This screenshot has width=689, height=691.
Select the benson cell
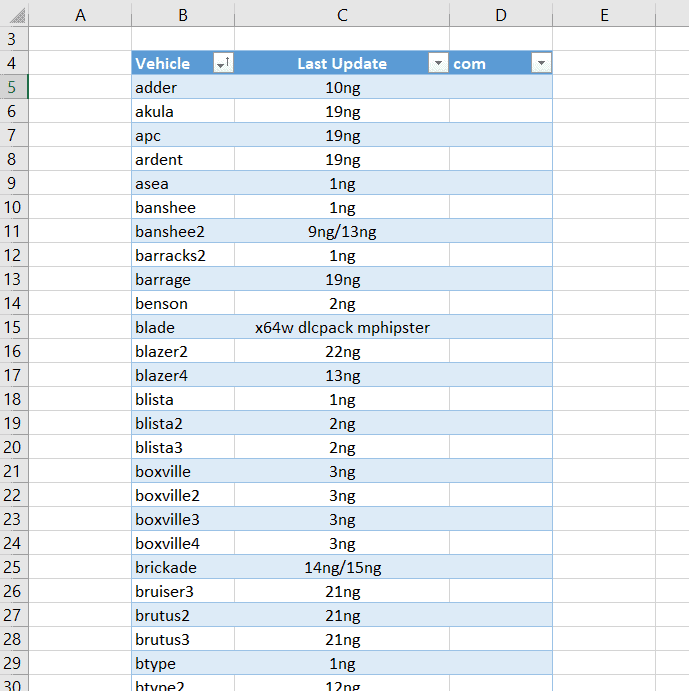click(183, 303)
